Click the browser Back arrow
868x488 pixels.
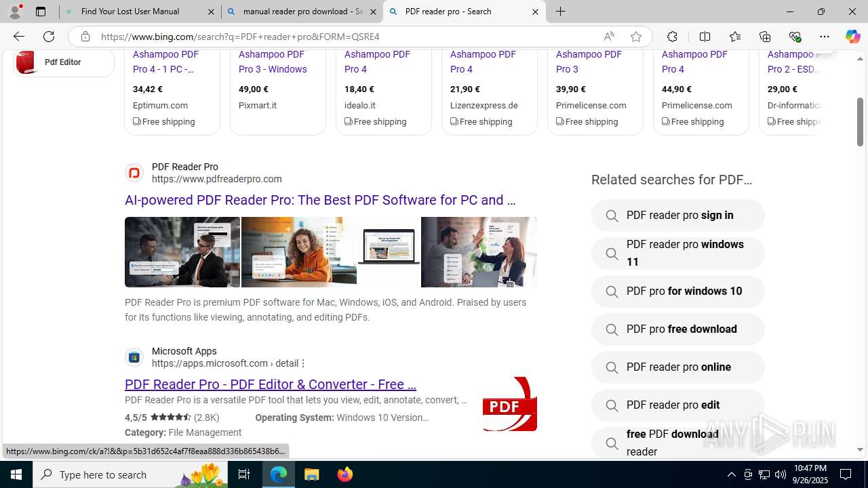tap(18, 37)
